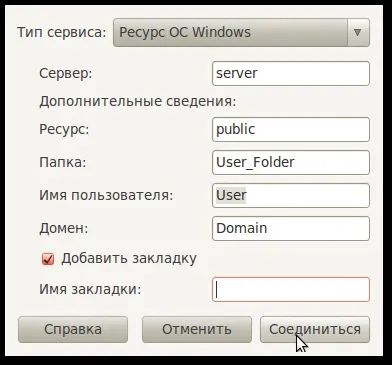Viewport: 392px width, 365px height.
Task: Click the "Имя закладки:" label
Action: point(90,289)
